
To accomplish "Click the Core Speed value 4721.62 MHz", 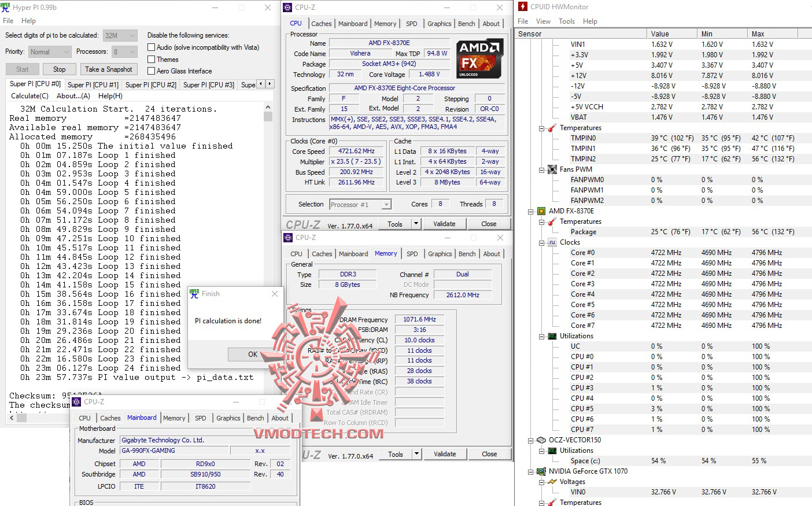I will tap(356, 151).
